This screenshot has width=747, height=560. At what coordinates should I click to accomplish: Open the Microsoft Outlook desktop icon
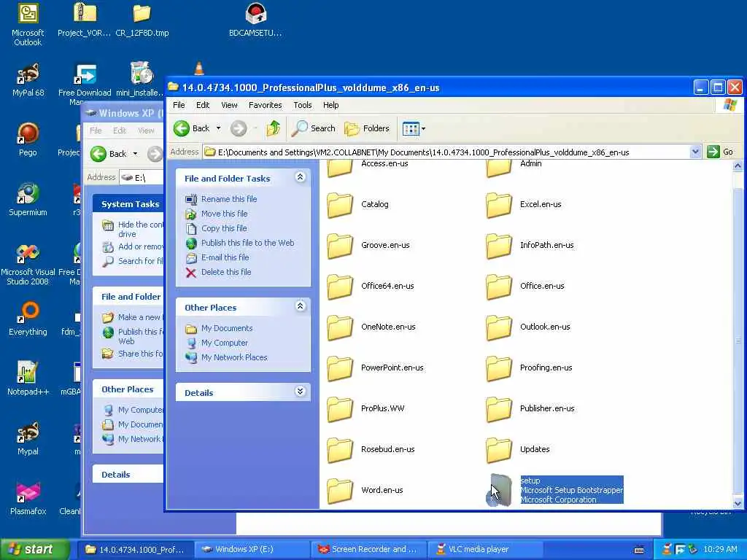point(28,25)
